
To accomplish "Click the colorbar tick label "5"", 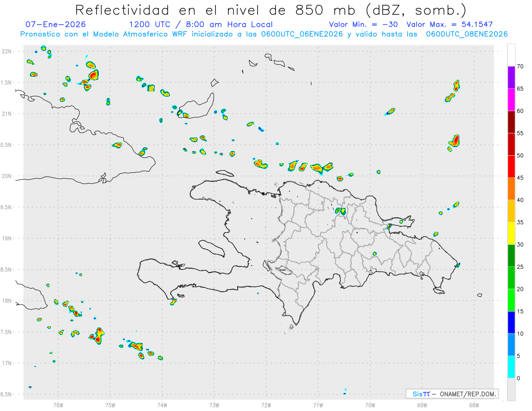I will pyautogui.click(x=519, y=356).
